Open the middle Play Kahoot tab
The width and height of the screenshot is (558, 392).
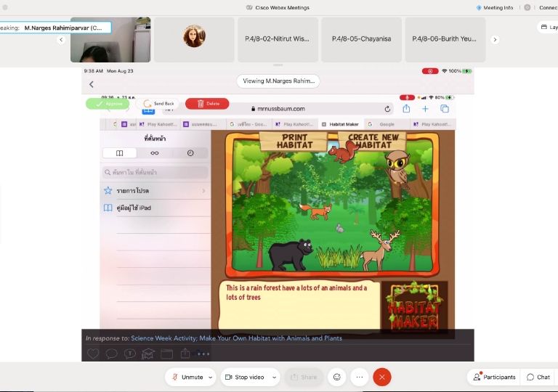click(x=295, y=124)
